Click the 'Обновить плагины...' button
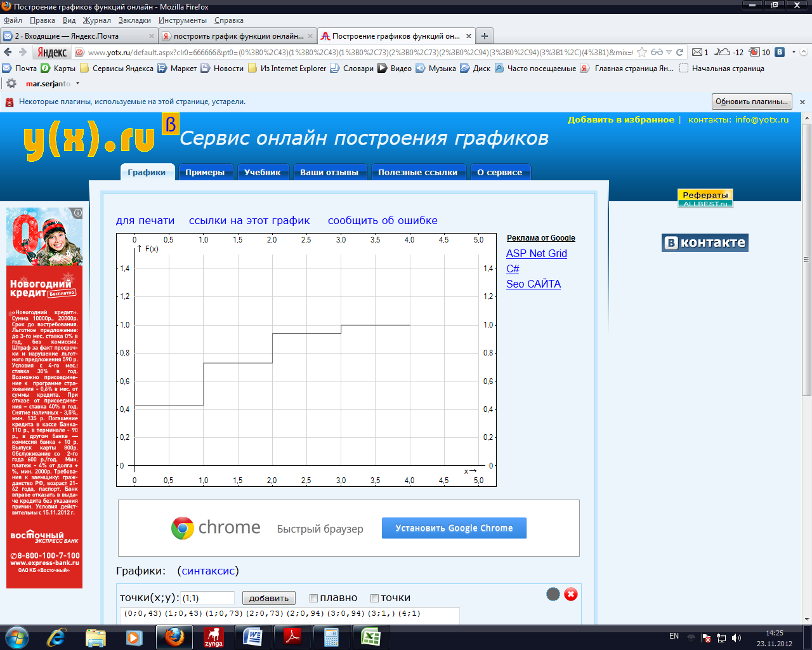Viewport: 812px width, 650px height. [752, 102]
